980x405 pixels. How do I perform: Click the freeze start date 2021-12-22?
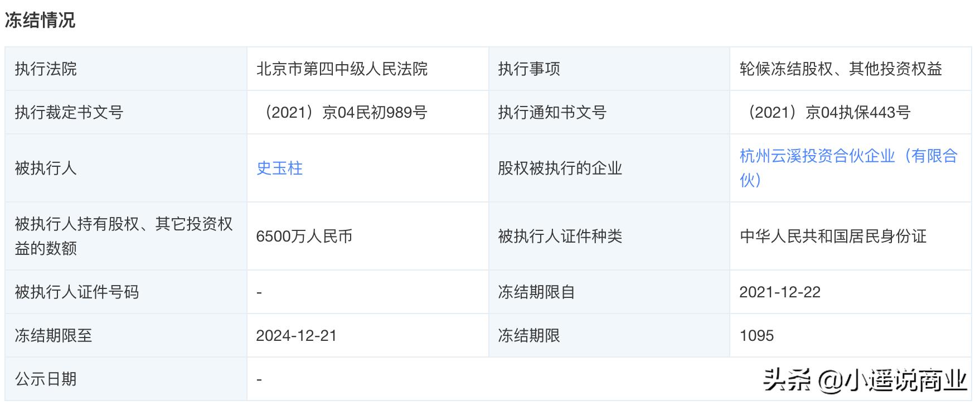click(780, 292)
